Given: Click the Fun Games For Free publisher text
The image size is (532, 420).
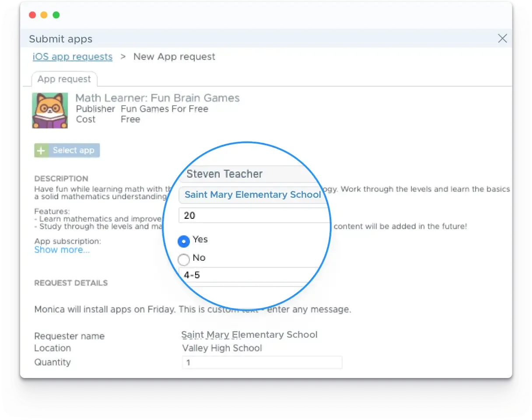Looking at the screenshot, I should 164,109.
